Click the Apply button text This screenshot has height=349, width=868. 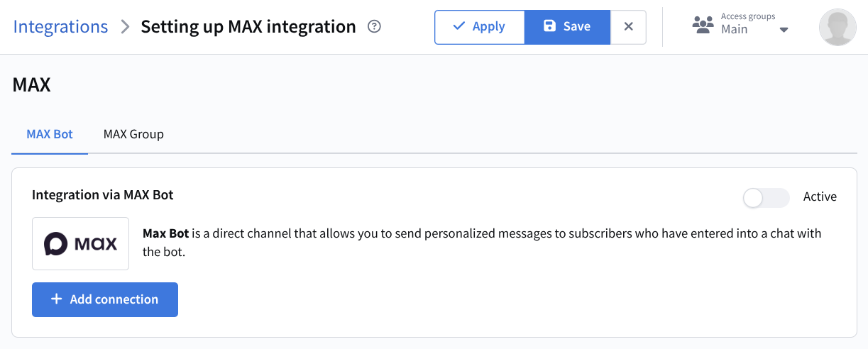[488, 26]
